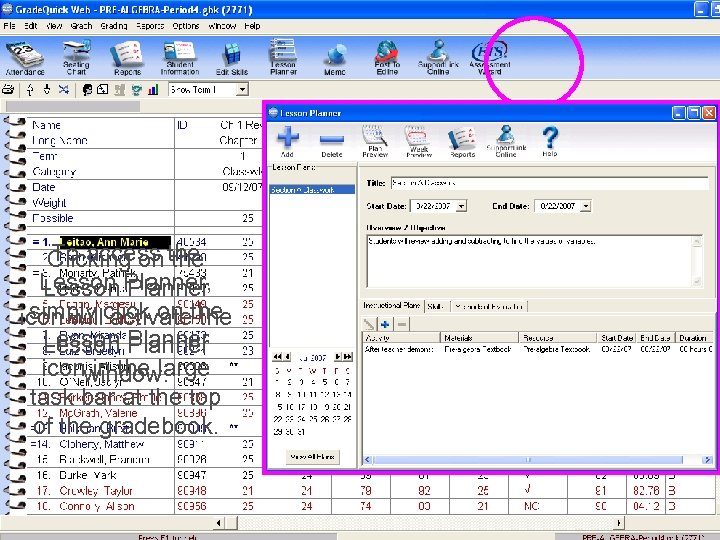
Task: Expand the Show Term dropdown
Action: click(x=242, y=90)
